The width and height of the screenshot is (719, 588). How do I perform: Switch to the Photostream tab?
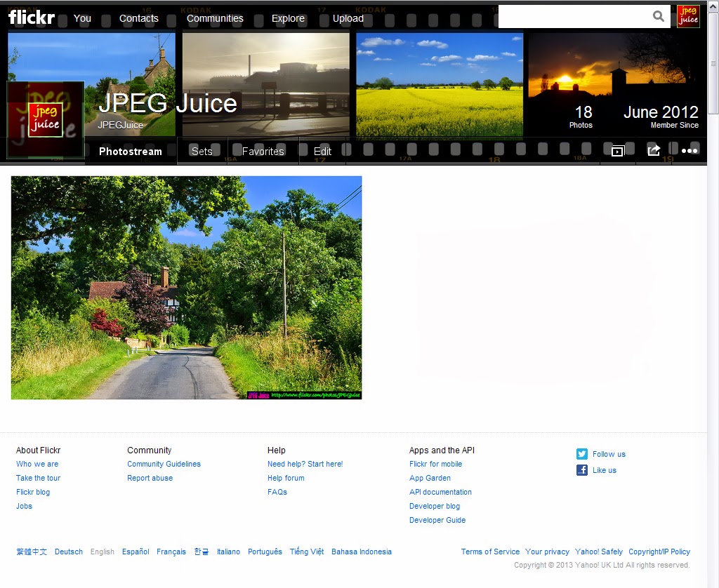(131, 151)
